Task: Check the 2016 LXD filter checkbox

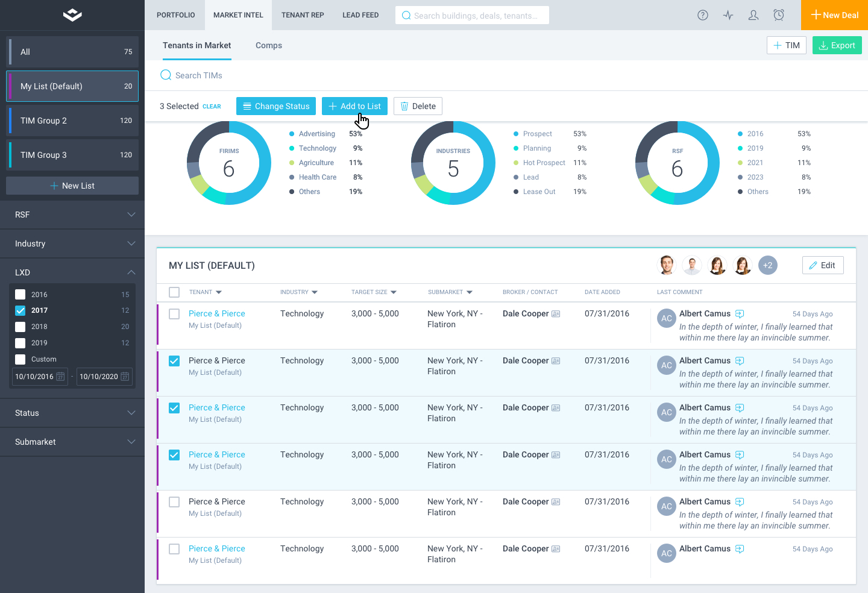Action: click(x=20, y=295)
